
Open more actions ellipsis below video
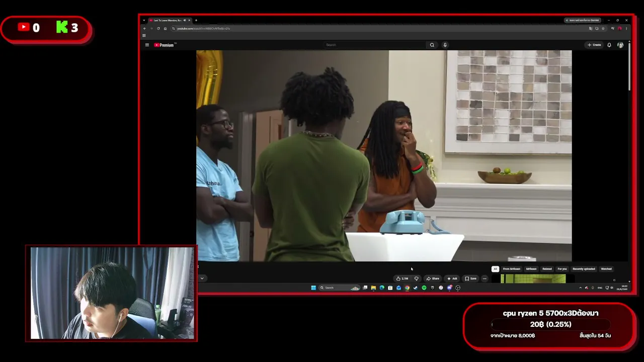pyautogui.click(x=485, y=279)
